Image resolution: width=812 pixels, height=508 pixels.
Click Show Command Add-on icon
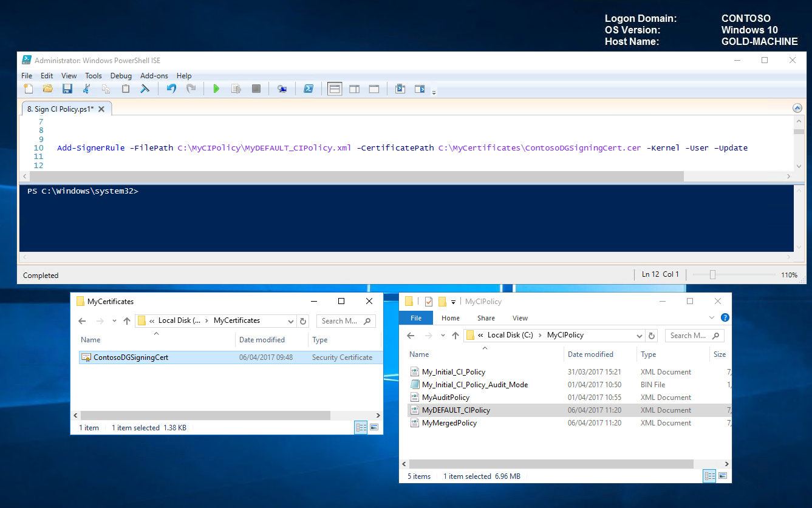coord(420,89)
